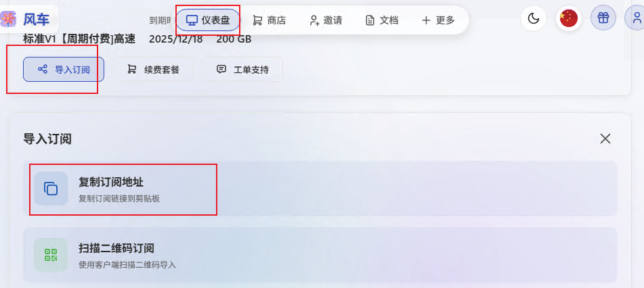Open the 文档 docs tab
Viewport: 644px width, 288px height.
pos(381,20)
